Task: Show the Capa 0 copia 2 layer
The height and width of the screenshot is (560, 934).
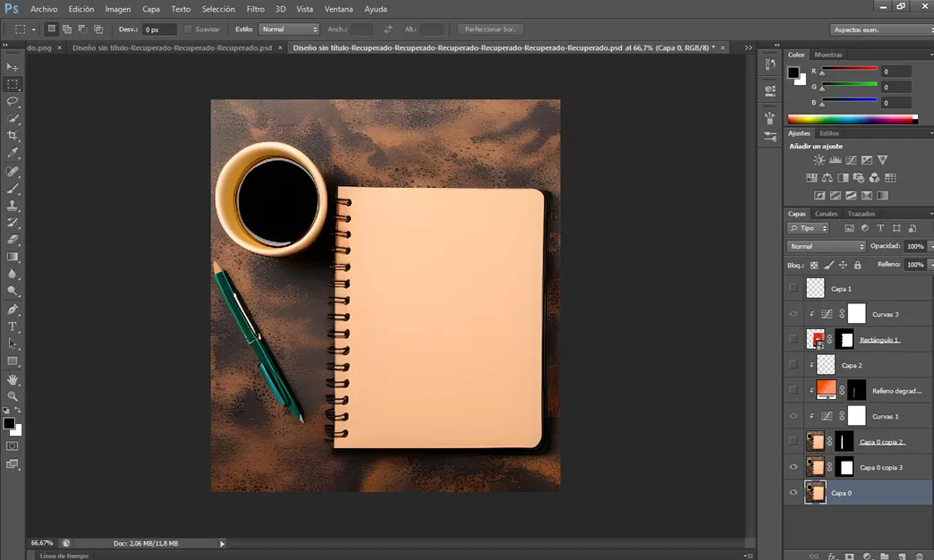Action: [x=794, y=441]
